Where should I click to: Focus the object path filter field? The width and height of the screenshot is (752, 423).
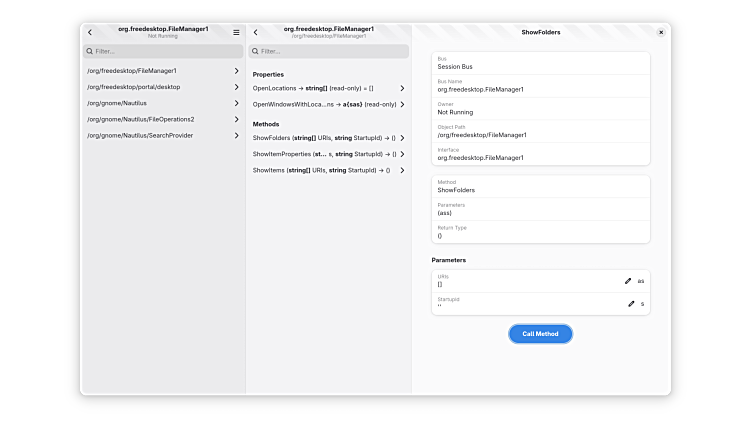163,51
